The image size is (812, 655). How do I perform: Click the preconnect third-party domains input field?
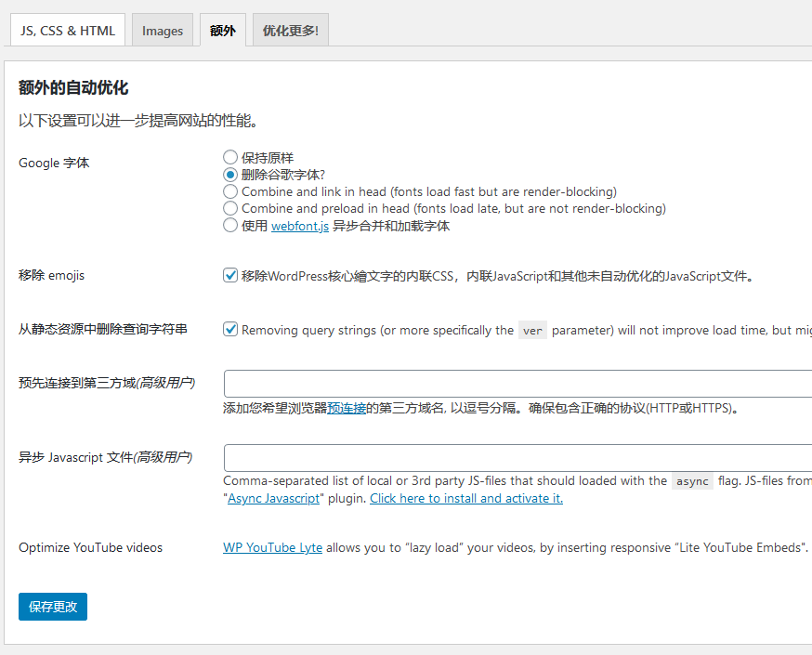pyautogui.click(x=511, y=383)
